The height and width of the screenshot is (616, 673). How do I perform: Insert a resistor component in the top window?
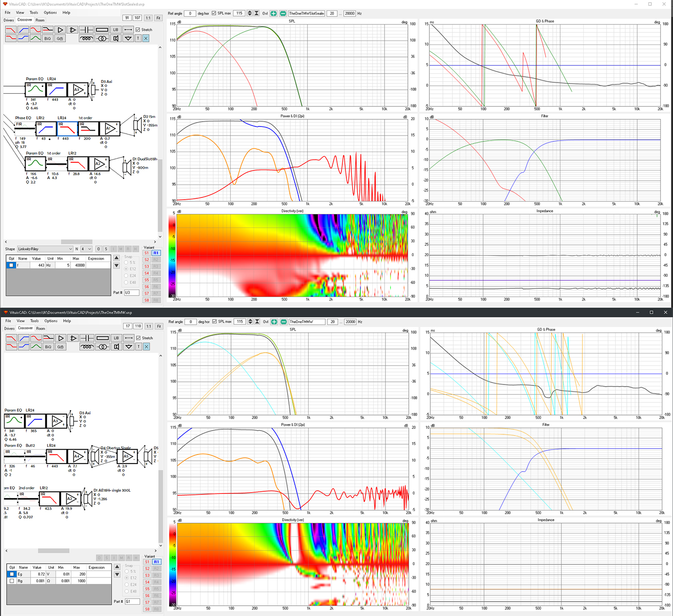point(102,30)
